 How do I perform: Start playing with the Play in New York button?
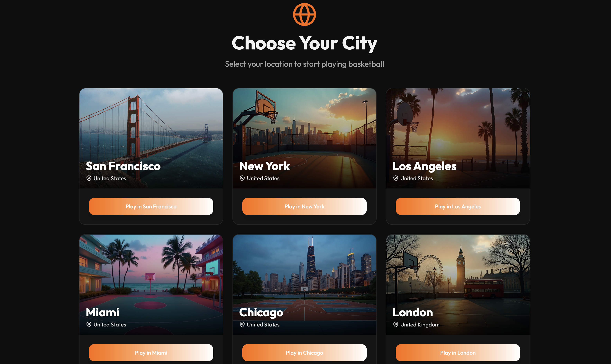304,206
